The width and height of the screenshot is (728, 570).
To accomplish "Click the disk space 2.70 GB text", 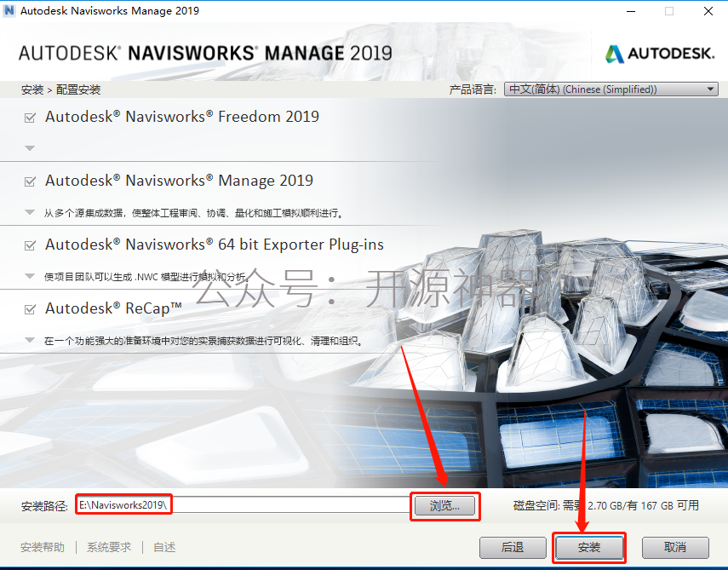I will click(606, 505).
